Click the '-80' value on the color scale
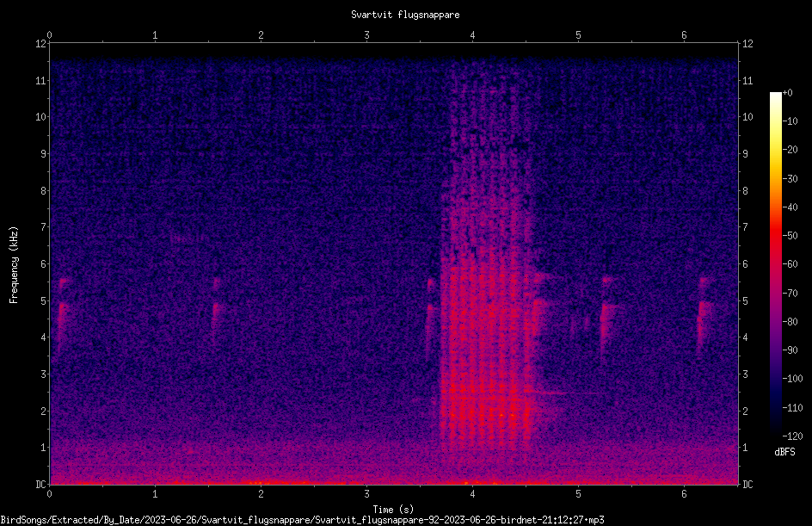 (790, 322)
